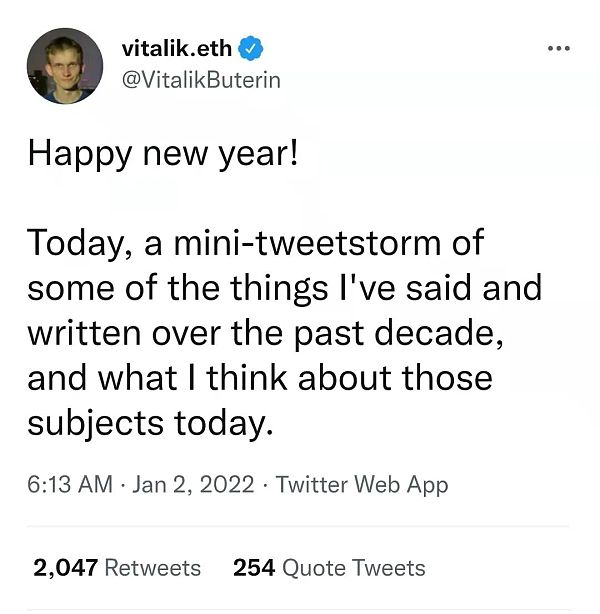Open the @VitalikButerin handle link
Image resolution: width=600 pixels, height=614 pixels.
click(x=200, y=80)
